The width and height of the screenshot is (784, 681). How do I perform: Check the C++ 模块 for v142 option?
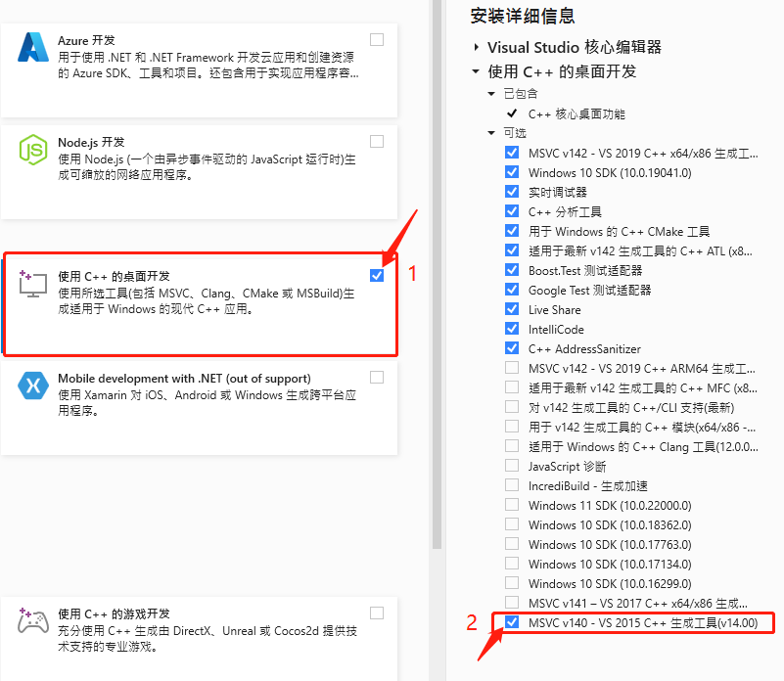coord(512,426)
